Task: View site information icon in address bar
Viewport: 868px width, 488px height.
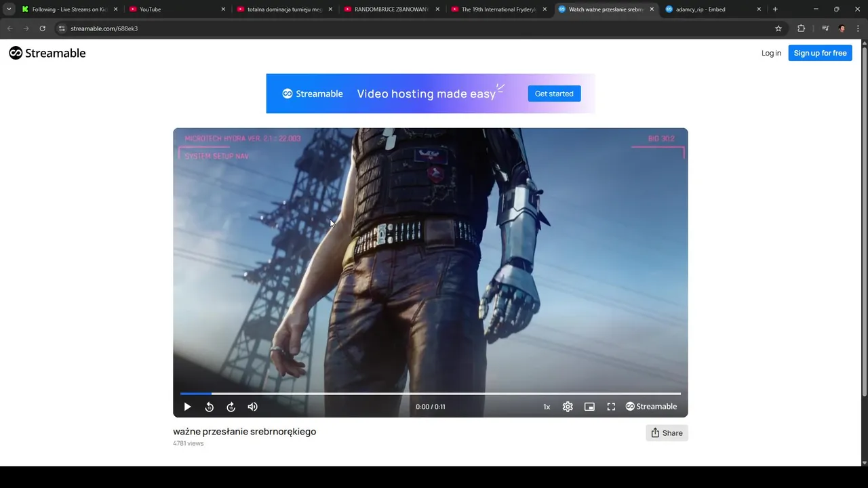Action: pyautogui.click(x=62, y=28)
